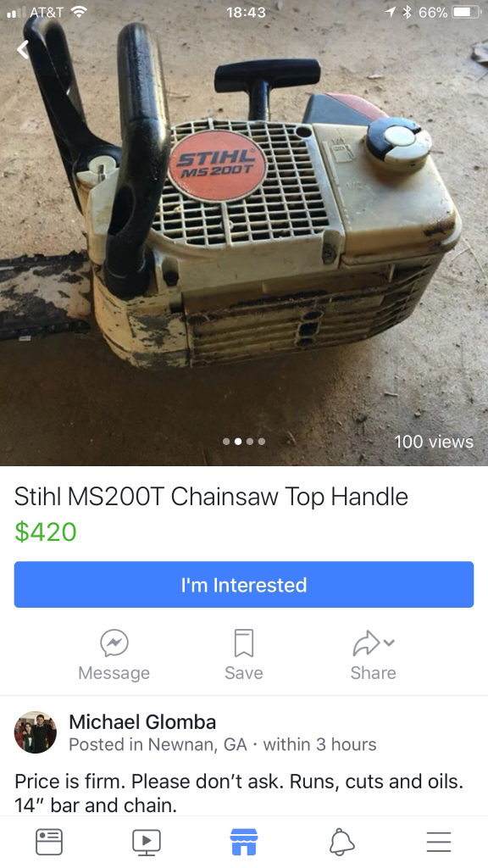Open Messenger via the Message icon
Viewport: 488px width, 868px height.
tap(114, 643)
